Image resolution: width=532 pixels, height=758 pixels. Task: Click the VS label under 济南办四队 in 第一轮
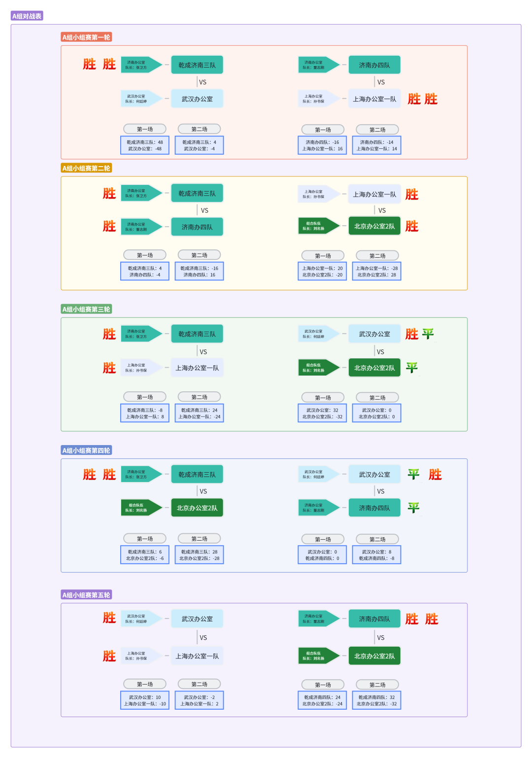click(x=381, y=82)
